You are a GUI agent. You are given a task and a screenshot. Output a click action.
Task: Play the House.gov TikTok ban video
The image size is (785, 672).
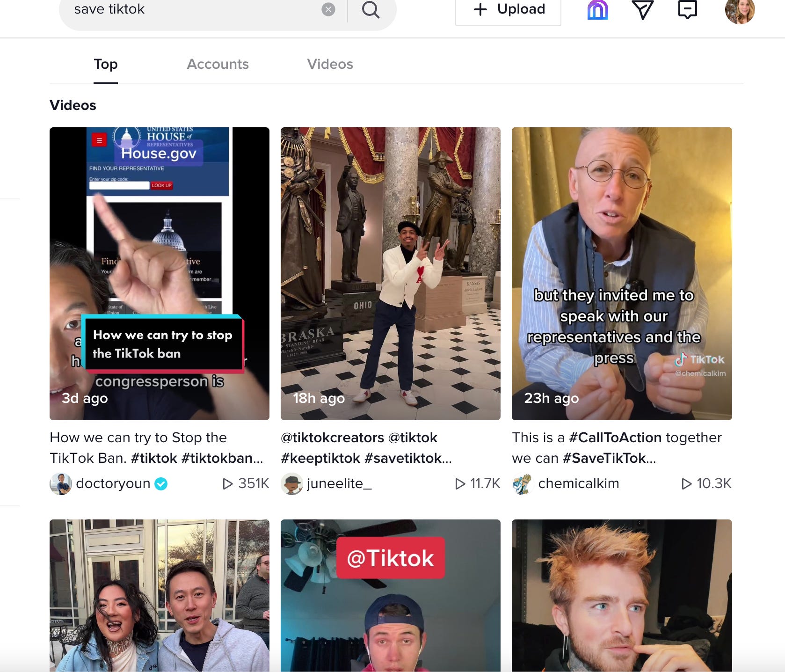point(160,273)
